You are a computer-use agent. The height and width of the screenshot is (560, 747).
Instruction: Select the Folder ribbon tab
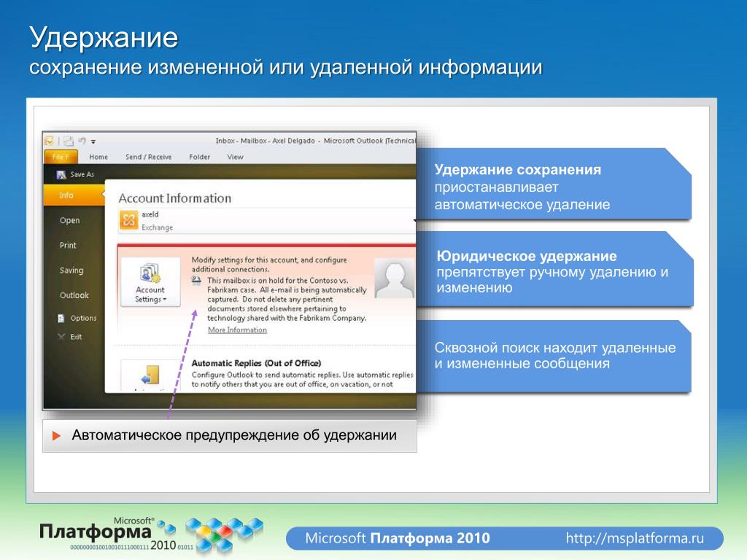pyautogui.click(x=199, y=157)
